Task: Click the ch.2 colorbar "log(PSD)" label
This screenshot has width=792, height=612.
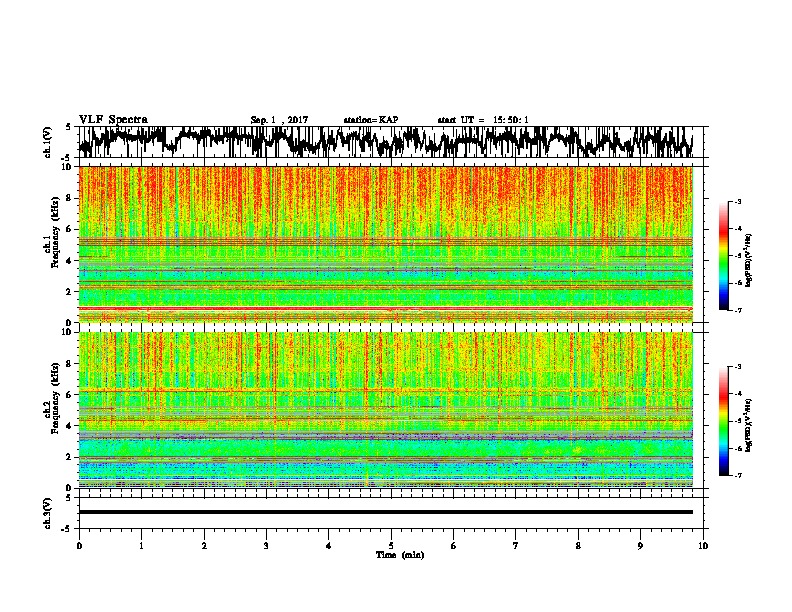Action: (749, 425)
